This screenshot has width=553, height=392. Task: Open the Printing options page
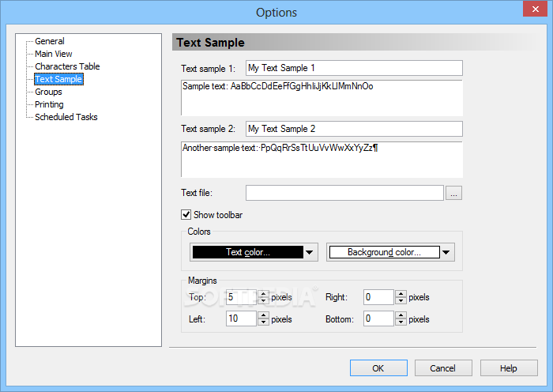tap(49, 104)
